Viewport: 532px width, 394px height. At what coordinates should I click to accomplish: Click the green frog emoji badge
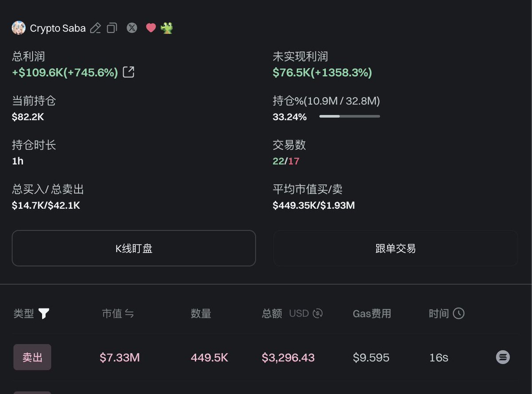167,28
